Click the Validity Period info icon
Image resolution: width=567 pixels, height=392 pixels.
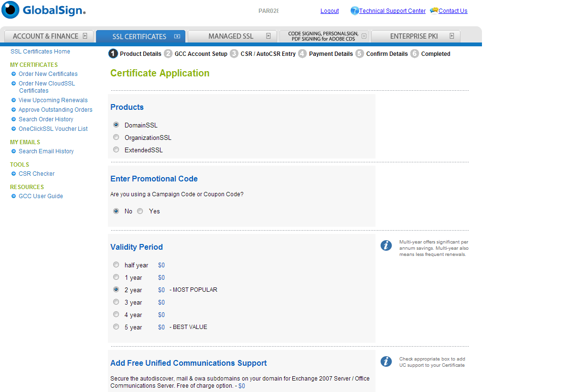coord(386,245)
